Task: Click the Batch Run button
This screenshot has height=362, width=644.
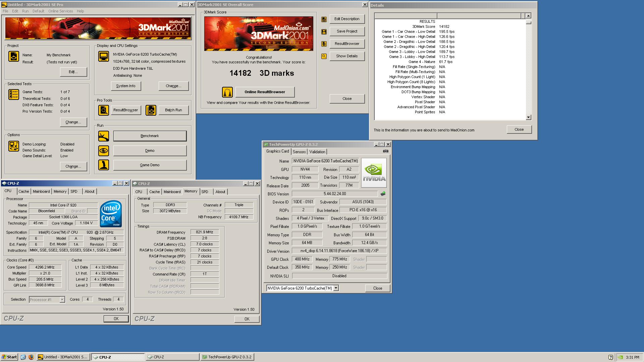Action: click(x=173, y=110)
